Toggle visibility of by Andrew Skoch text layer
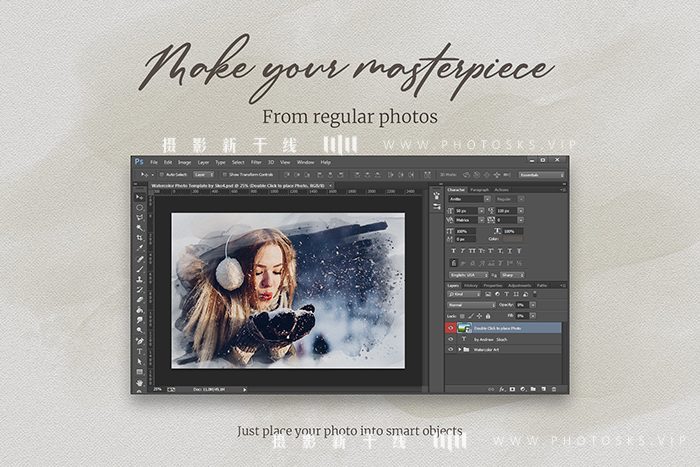Image resolution: width=700 pixels, height=467 pixels. pyautogui.click(x=450, y=339)
